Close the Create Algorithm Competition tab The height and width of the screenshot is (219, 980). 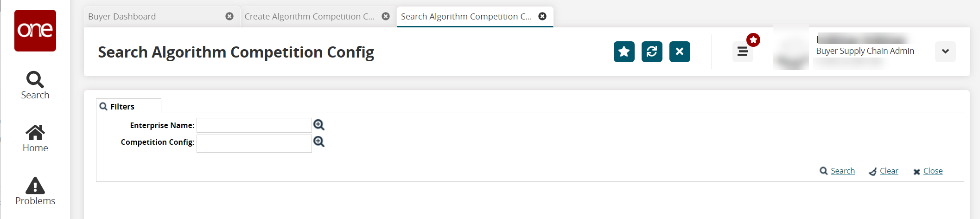coord(386,16)
